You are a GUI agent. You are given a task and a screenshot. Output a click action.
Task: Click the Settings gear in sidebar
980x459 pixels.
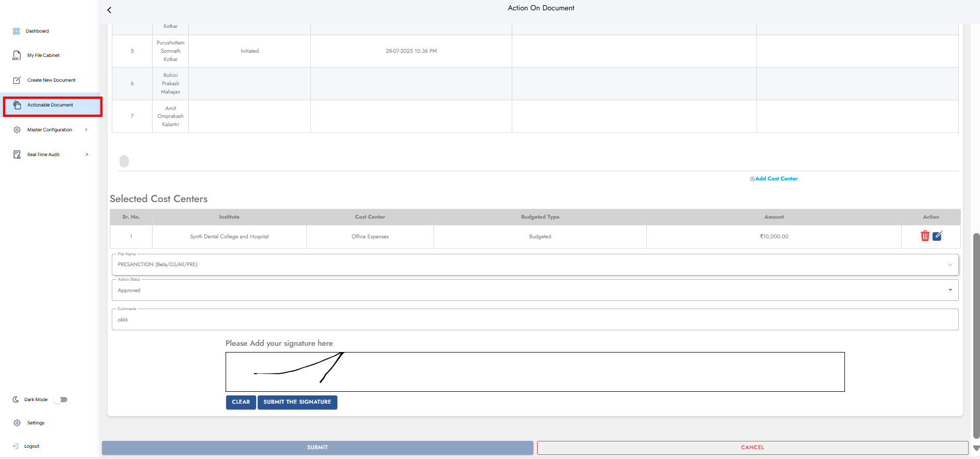(17, 423)
